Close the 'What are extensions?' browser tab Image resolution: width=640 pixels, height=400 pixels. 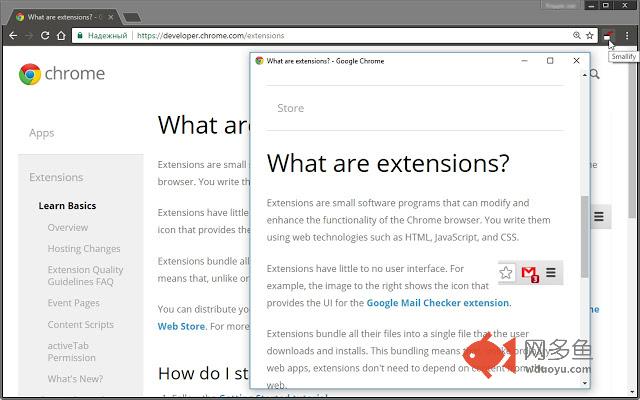pos(111,17)
